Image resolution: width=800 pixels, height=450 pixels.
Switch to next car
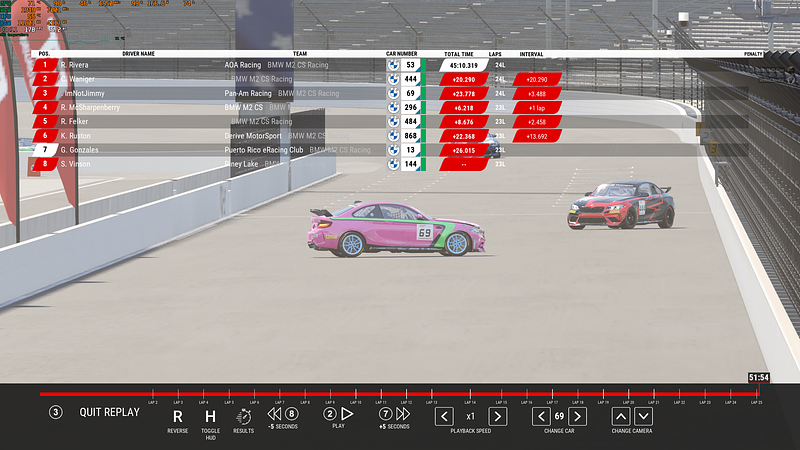(x=577, y=416)
